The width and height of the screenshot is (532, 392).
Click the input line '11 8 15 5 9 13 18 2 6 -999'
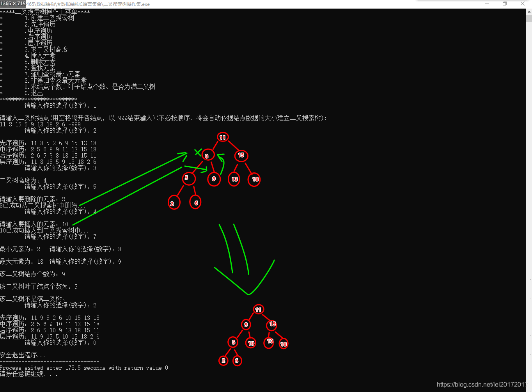pos(41,124)
